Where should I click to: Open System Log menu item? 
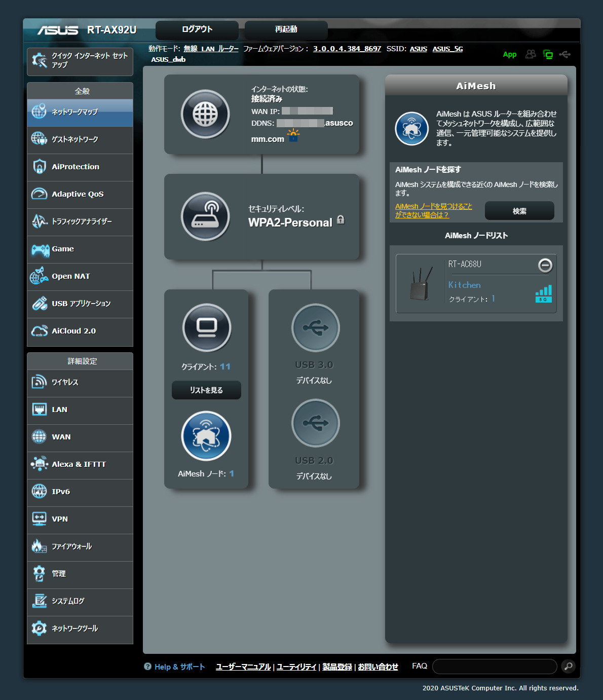[80, 601]
